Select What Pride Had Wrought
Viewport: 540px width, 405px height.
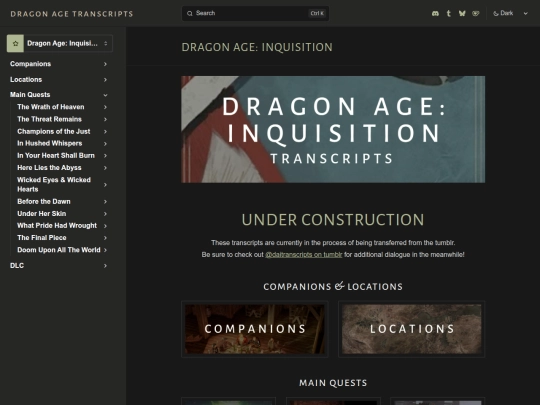57,226
